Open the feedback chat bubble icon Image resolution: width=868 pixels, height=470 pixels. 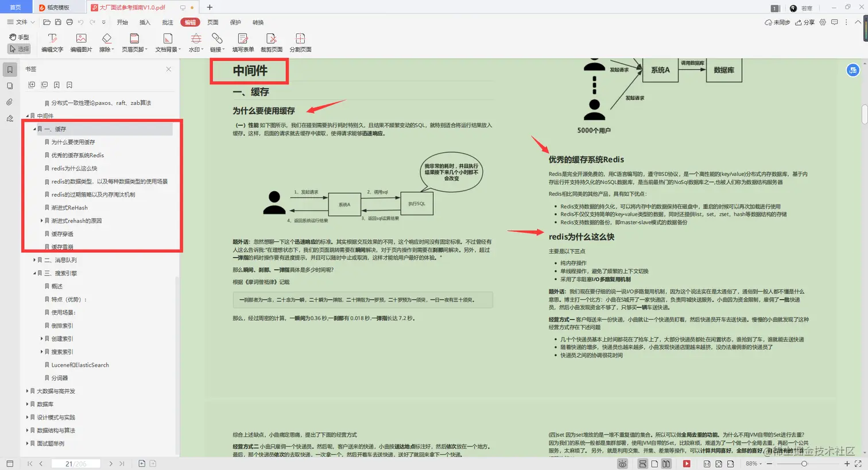click(835, 22)
